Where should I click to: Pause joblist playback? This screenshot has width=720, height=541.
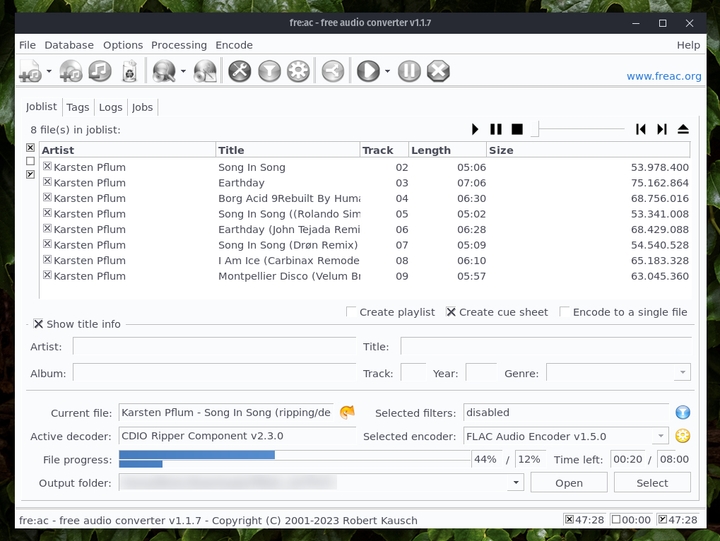496,130
